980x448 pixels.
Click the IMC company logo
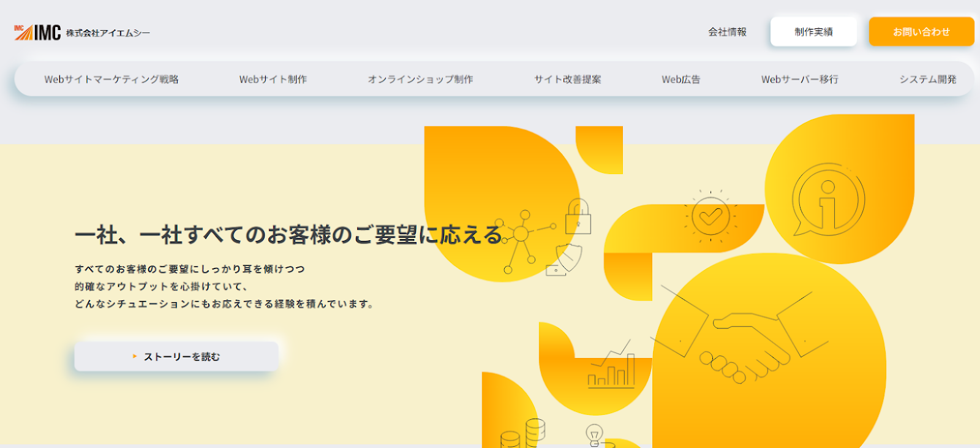(x=37, y=32)
